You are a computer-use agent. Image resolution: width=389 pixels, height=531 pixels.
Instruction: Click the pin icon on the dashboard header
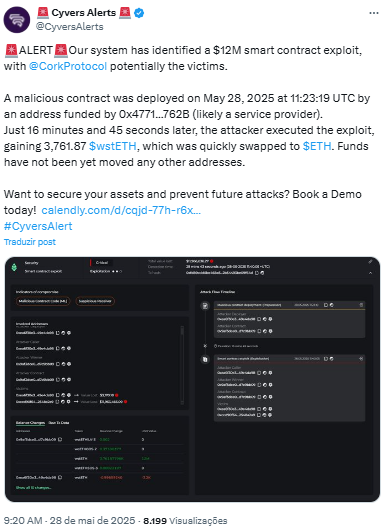(x=370, y=261)
